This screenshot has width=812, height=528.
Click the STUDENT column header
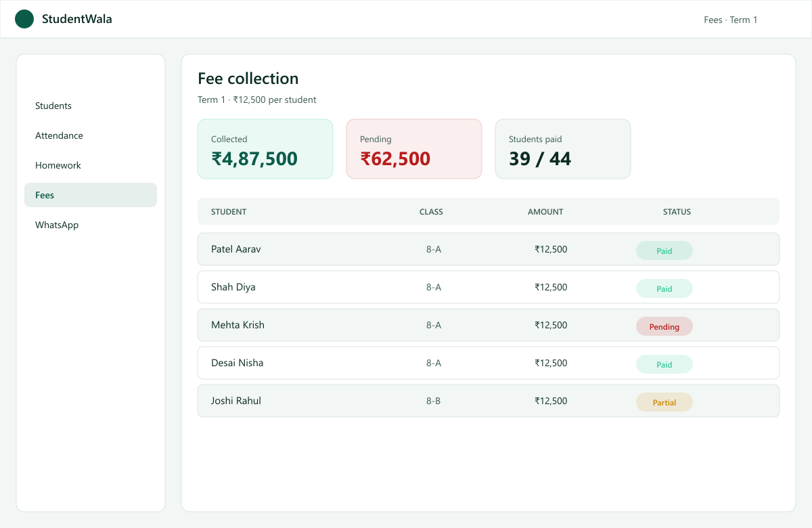[x=229, y=212]
